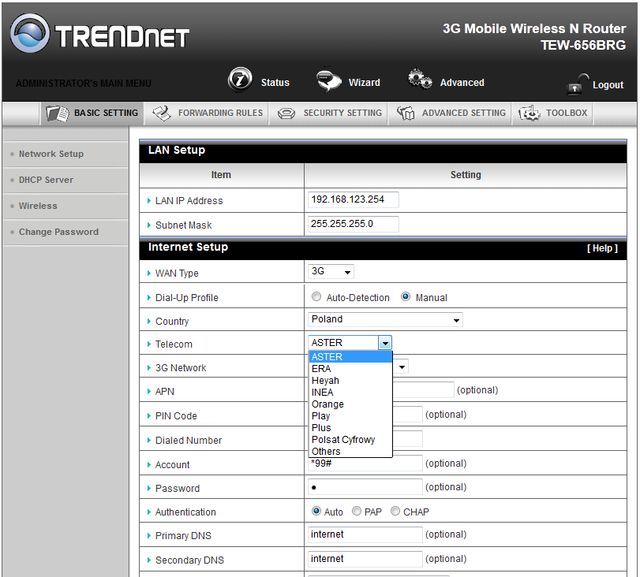Choose Heyah in the Telecom list

coord(350,380)
